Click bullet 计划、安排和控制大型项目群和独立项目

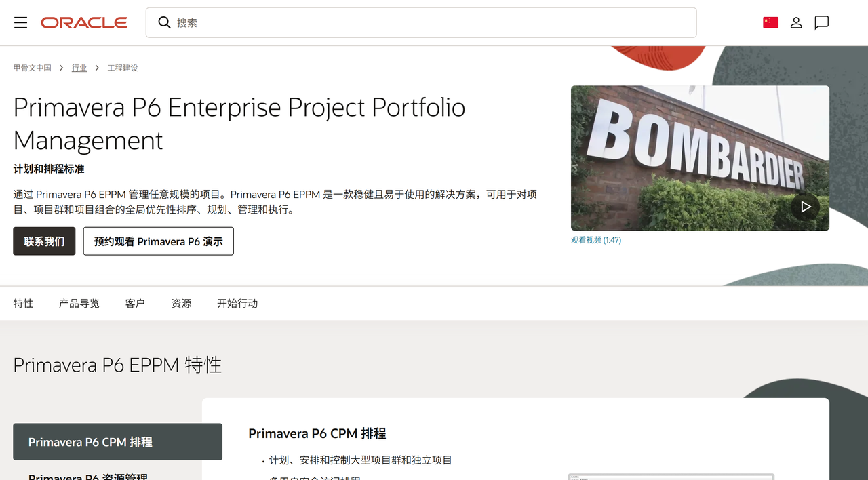(361, 460)
